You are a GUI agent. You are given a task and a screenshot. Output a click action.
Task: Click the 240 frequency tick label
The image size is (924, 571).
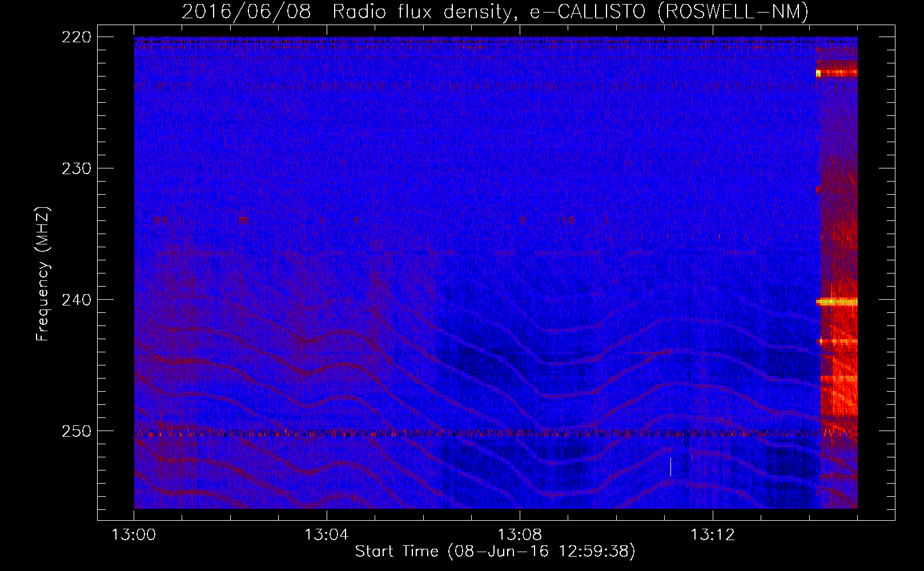[76, 300]
